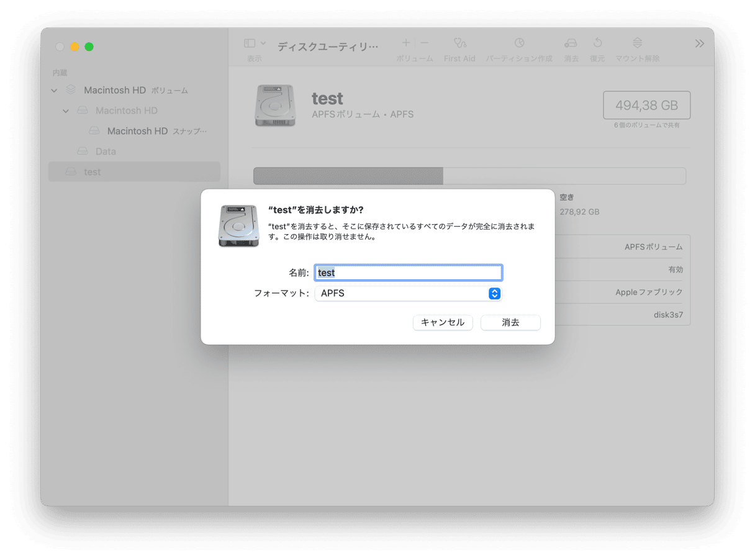Image resolution: width=755 pixels, height=560 pixels.
Task: Click the マウント解除 unmount icon
Action: tap(637, 43)
